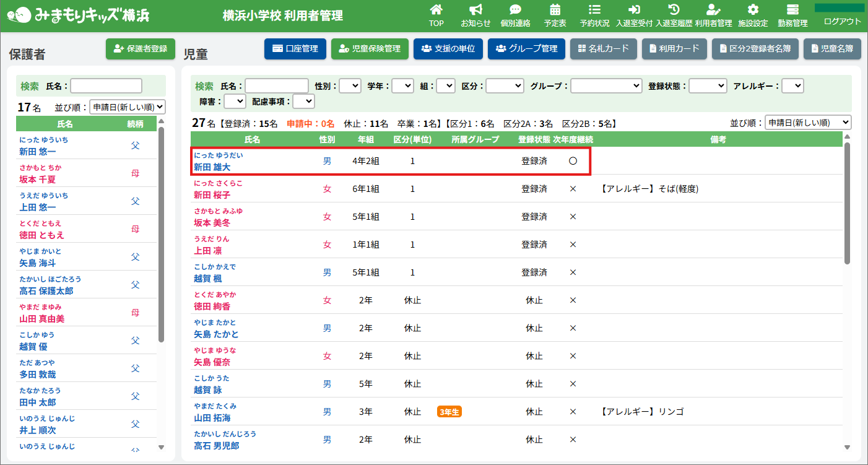Viewport: 868px width, 465px height.
Task: Open 施設設定 gear icon
Action: pyautogui.click(x=753, y=10)
